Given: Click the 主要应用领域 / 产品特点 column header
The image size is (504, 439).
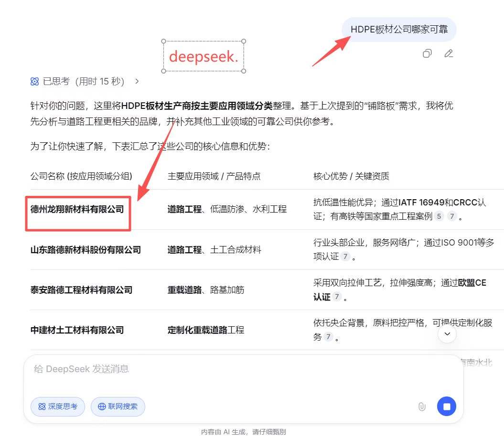Looking at the screenshot, I should pos(214,176).
